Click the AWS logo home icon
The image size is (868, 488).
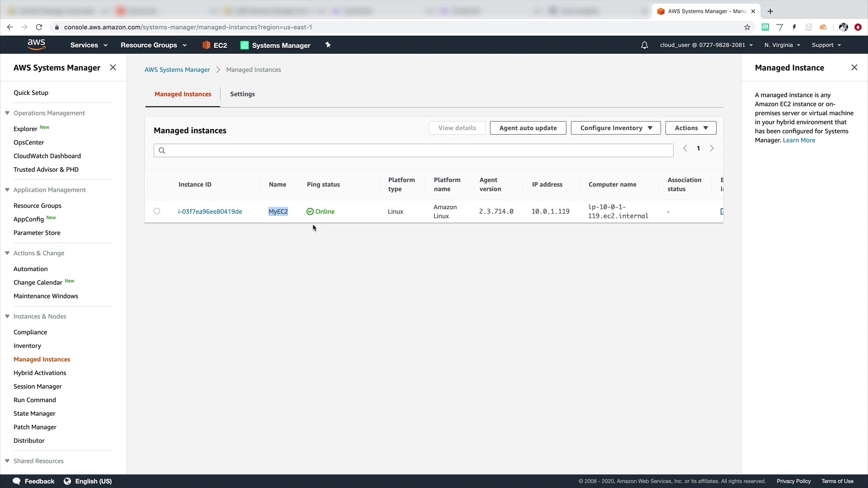(36, 44)
